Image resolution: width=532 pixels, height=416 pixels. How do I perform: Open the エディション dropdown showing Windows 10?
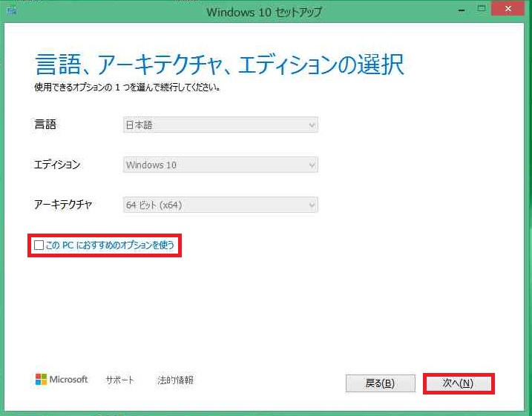tap(220, 165)
